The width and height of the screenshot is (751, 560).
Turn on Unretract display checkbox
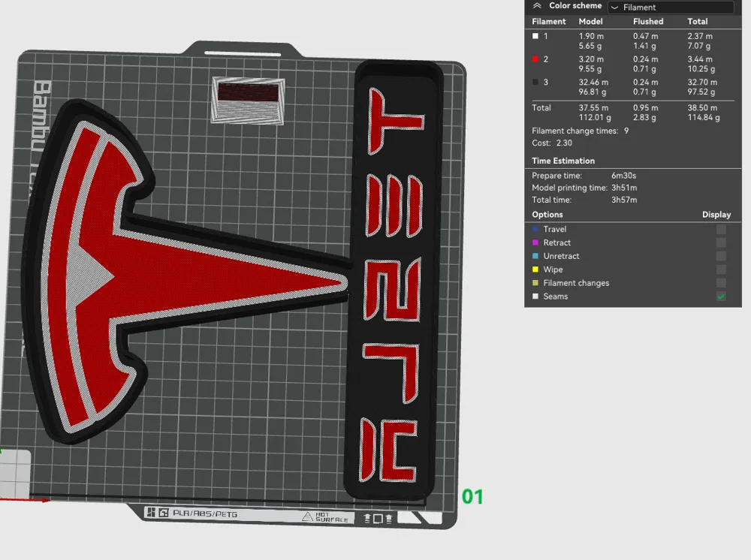click(721, 256)
